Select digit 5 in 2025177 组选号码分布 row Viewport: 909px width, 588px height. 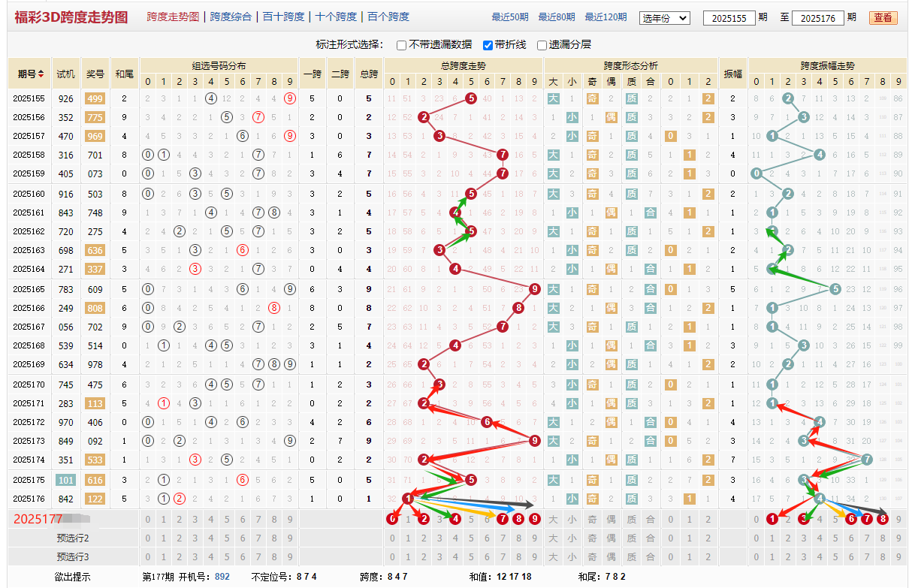click(226, 519)
